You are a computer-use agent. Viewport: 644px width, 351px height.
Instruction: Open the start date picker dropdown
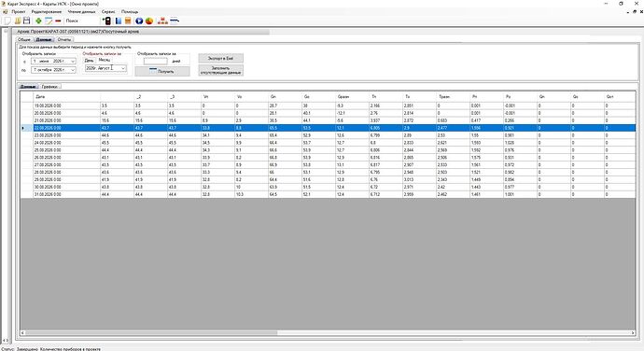(x=73, y=61)
